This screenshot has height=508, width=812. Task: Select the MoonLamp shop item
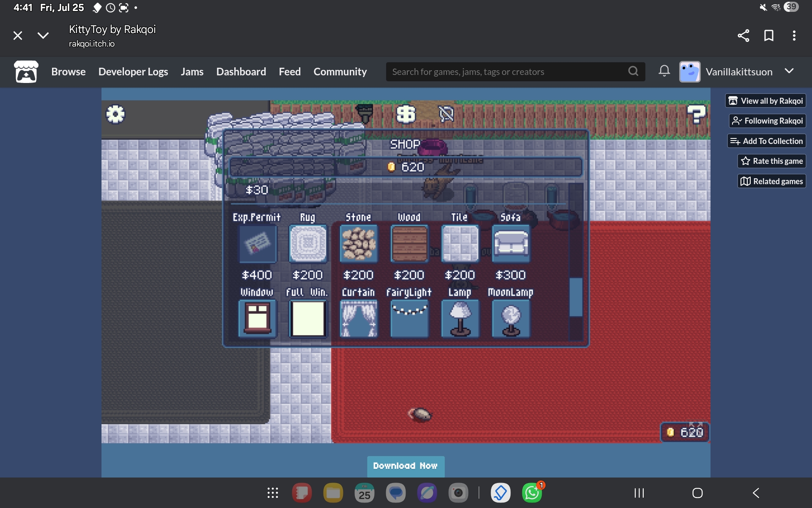point(511,318)
